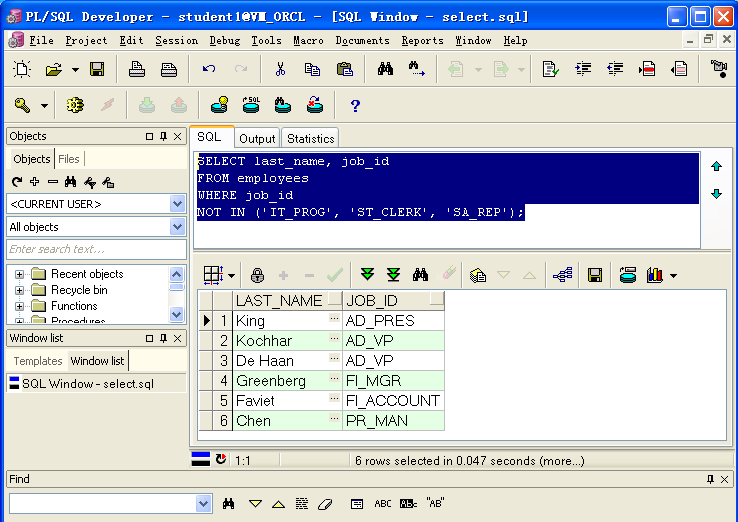
Task: Open cell editor ellipsis for Kochhar
Action: point(334,338)
